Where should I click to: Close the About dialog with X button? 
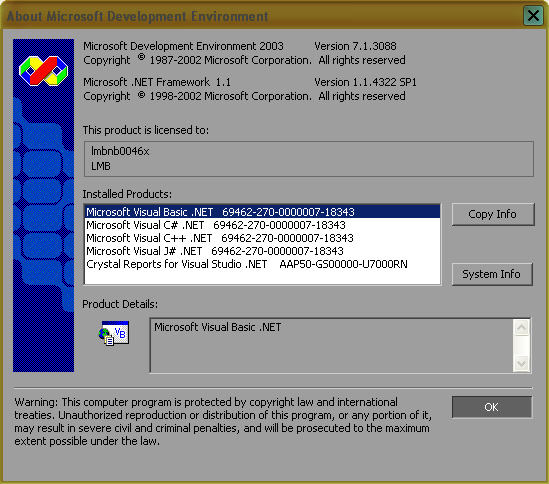click(533, 15)
